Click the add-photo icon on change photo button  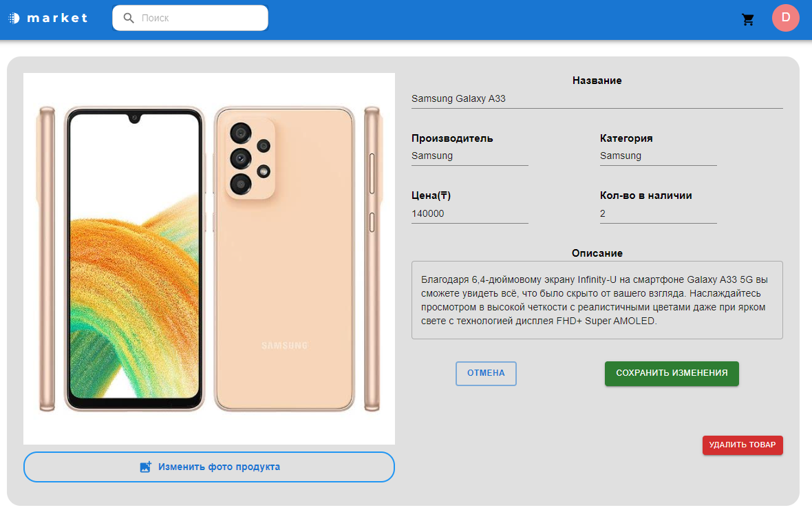[145, 467]
